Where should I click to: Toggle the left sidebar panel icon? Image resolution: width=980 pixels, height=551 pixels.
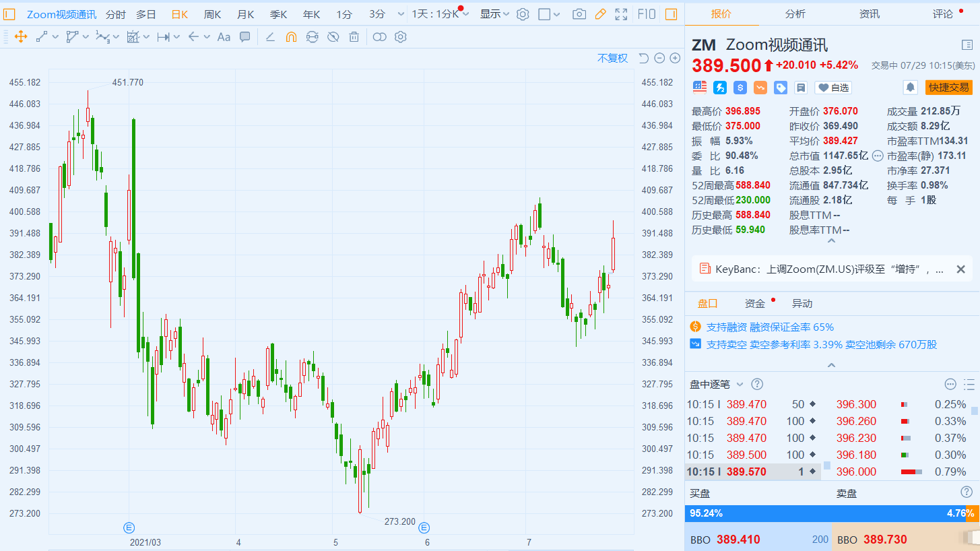coord(9,14)
